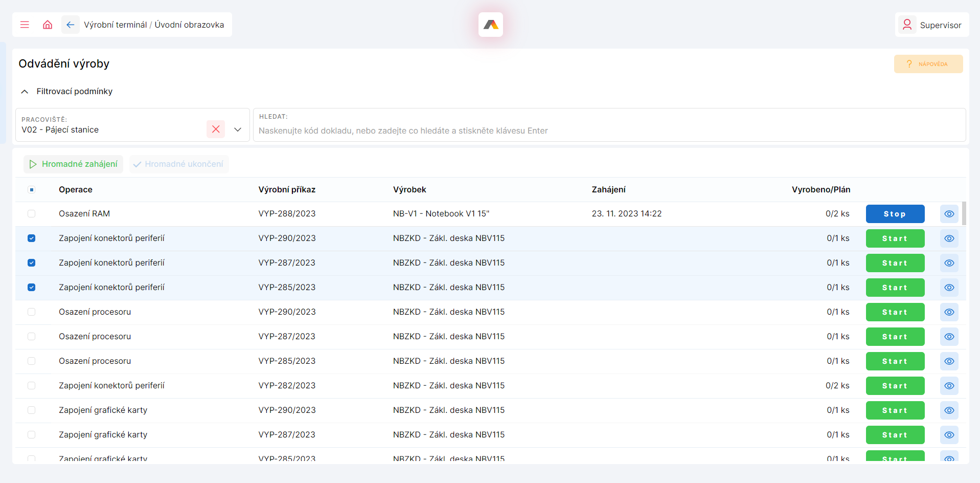980x483 pixels.
Task: Open detail view for VYP-282/2023 operation
Action: [x=949, y=386]
